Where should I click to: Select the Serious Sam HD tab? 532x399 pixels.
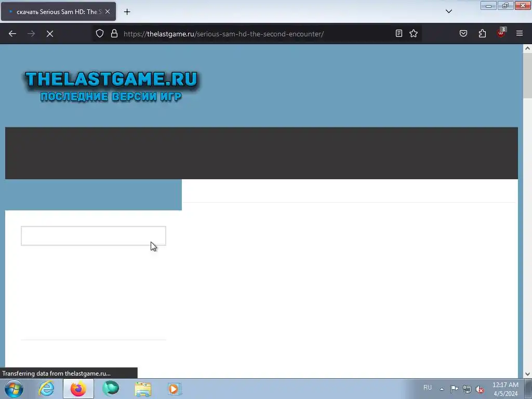(x=58, y=11)
